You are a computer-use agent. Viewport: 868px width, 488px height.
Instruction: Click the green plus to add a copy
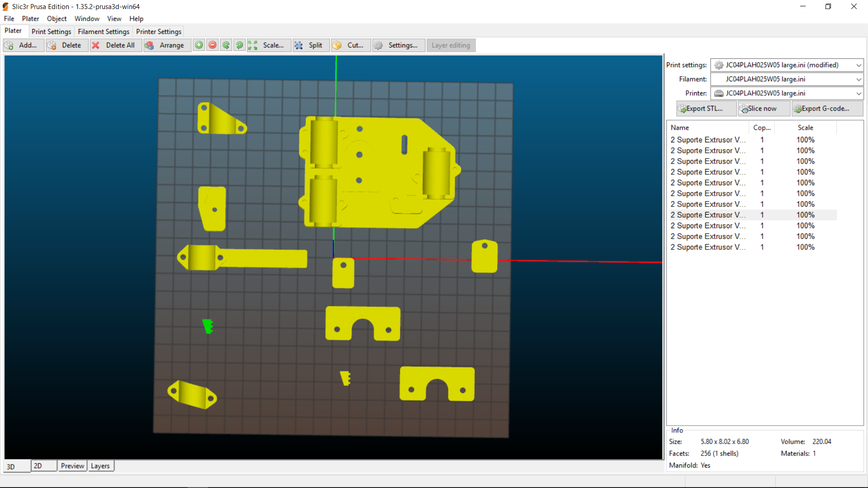[199, 45]
